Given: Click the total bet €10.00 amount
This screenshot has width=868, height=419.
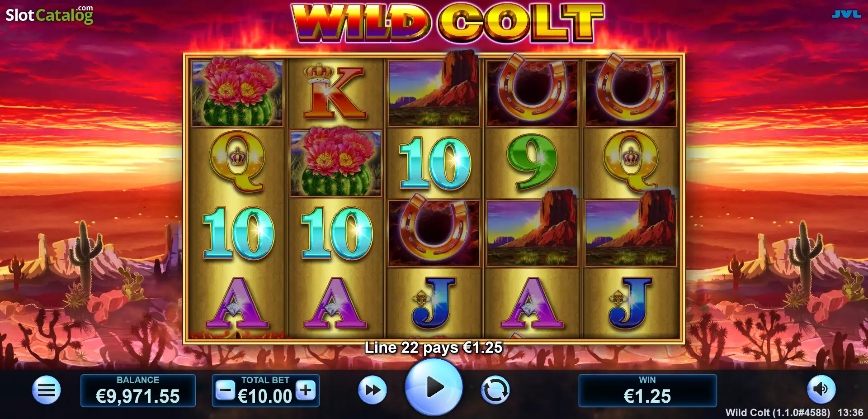Looking at the screenshot, I should [x=265, y=396].
